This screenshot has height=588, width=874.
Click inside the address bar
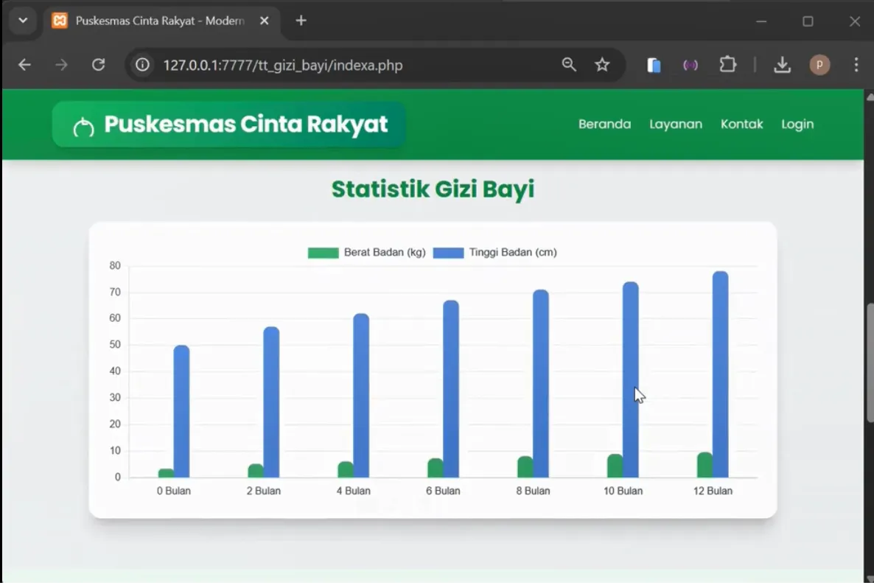coord(332,65)
